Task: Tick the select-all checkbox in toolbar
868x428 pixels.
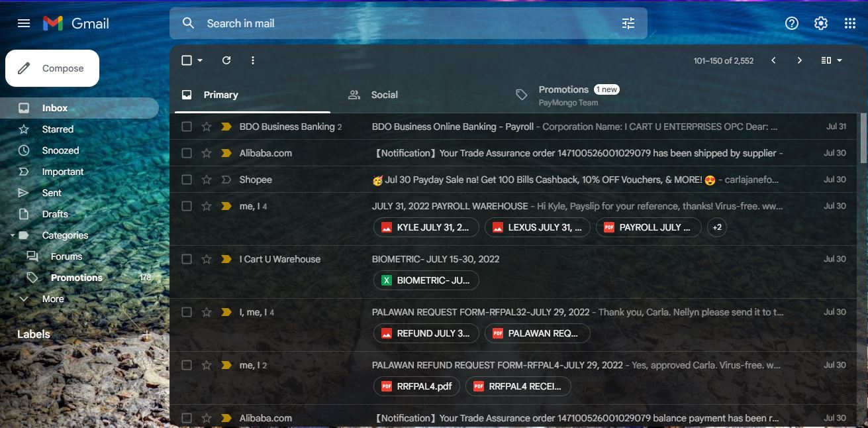Action: (x=187, y=60)
